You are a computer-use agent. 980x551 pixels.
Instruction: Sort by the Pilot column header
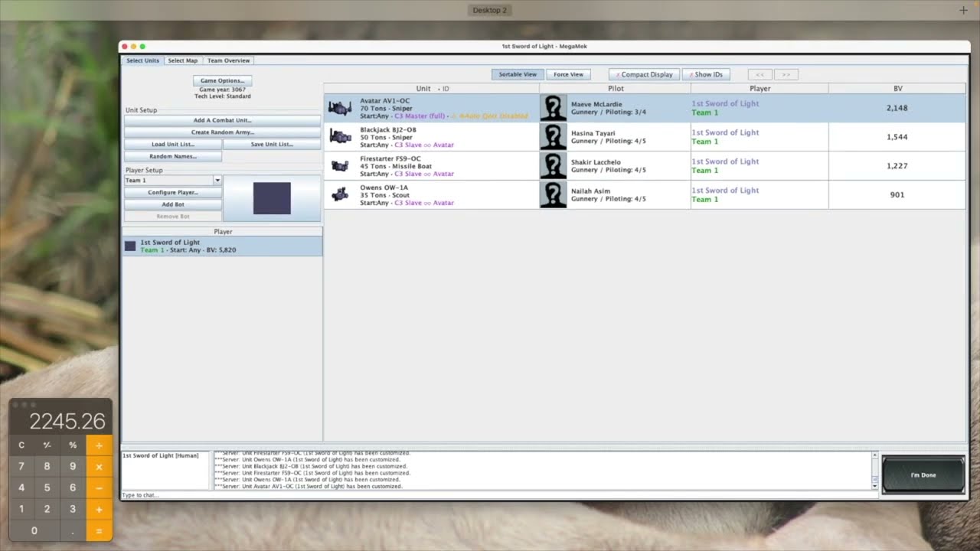[x=616, y=89]
